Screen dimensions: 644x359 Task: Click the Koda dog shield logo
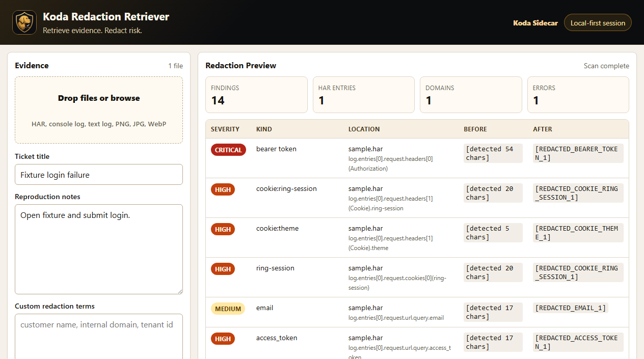tap(24, 22)
